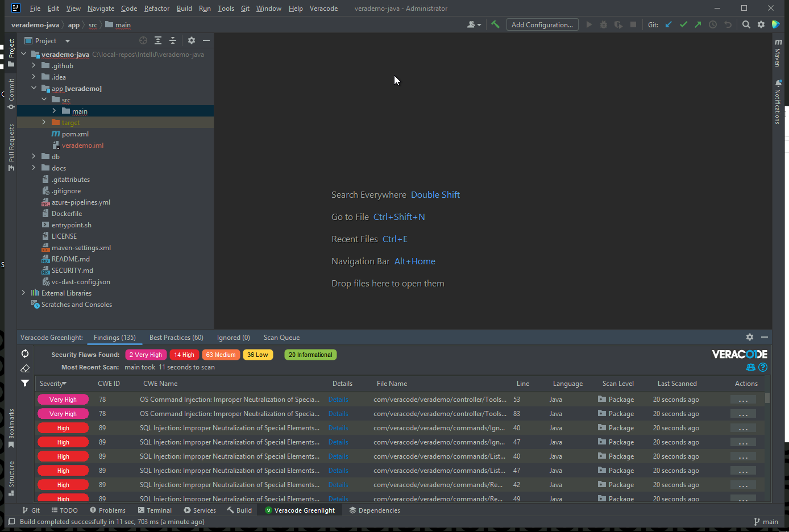Viewport: 789px width, 532px height.
Task: Open the Veracode menu
Action: 323,9
